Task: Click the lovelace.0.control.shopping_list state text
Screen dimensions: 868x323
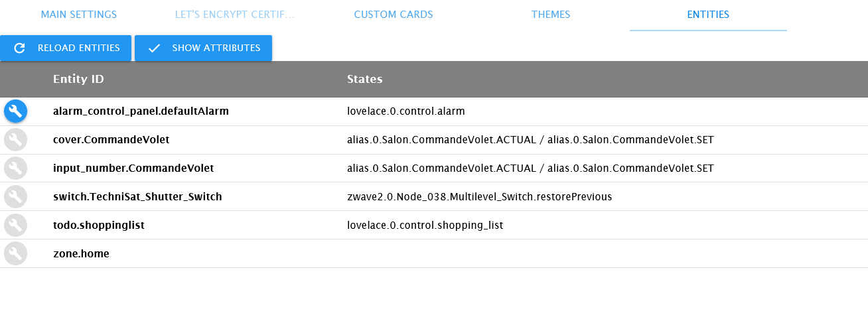Action: (425, 226)
